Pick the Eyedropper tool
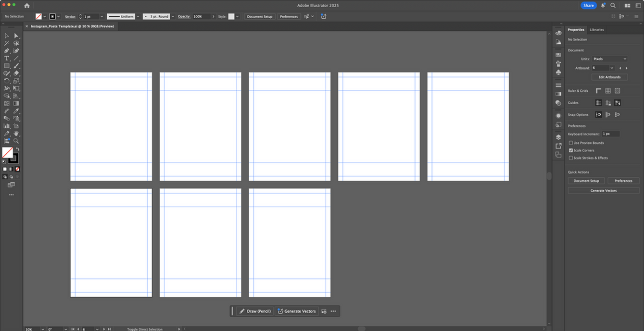The width and height of the screenshot is (644, 331). tap(16, 111)
